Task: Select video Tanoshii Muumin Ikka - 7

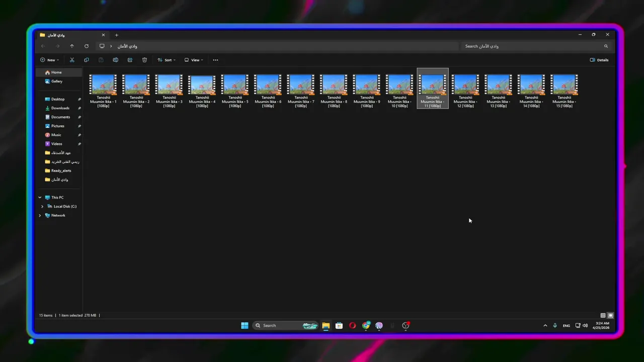Action: tap(301, 89)
